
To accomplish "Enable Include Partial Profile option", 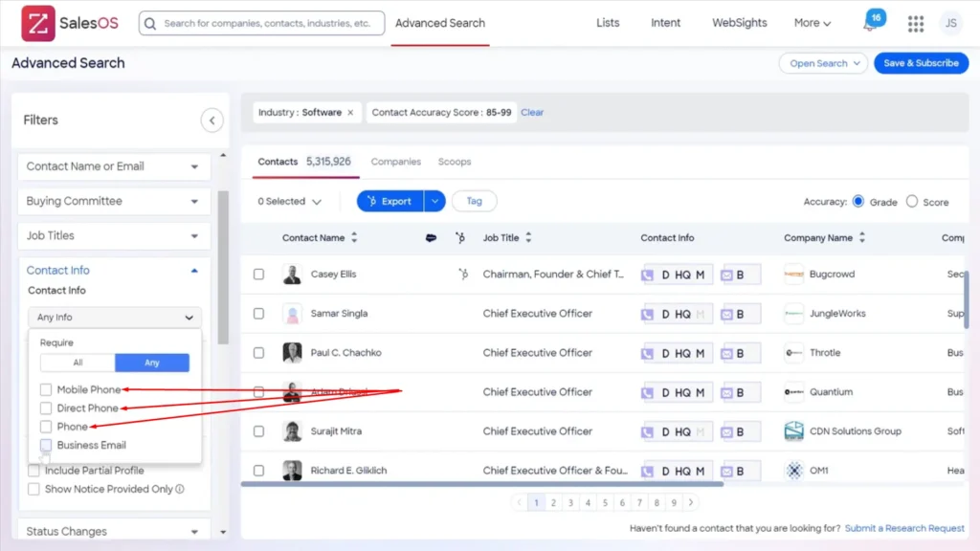I will click(33, 471).
